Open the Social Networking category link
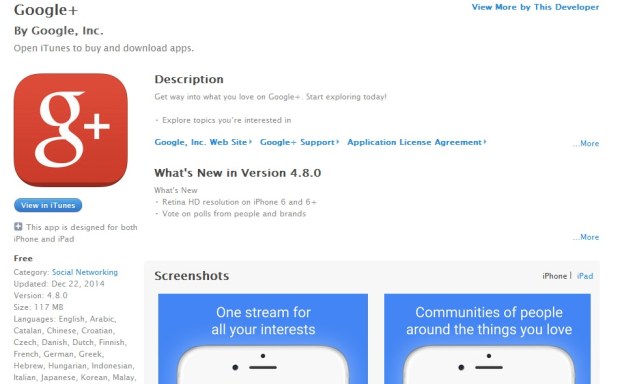 pos(85,272)
